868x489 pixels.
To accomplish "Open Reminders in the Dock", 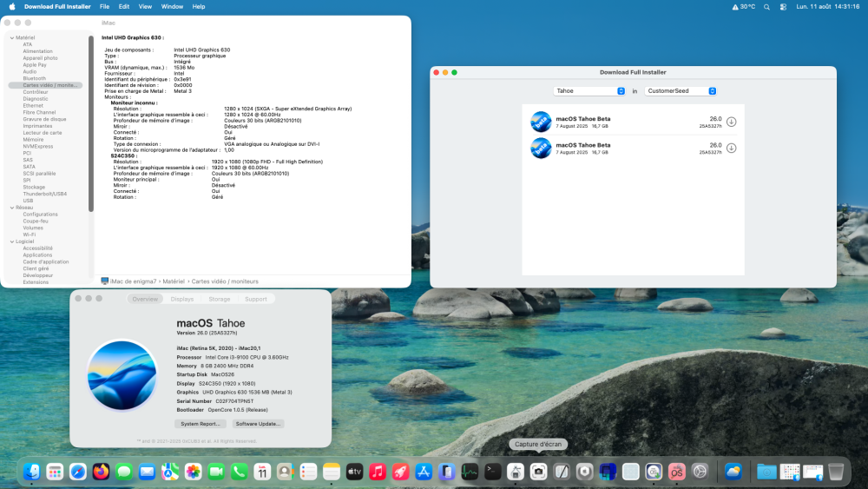I will [308, 472].
